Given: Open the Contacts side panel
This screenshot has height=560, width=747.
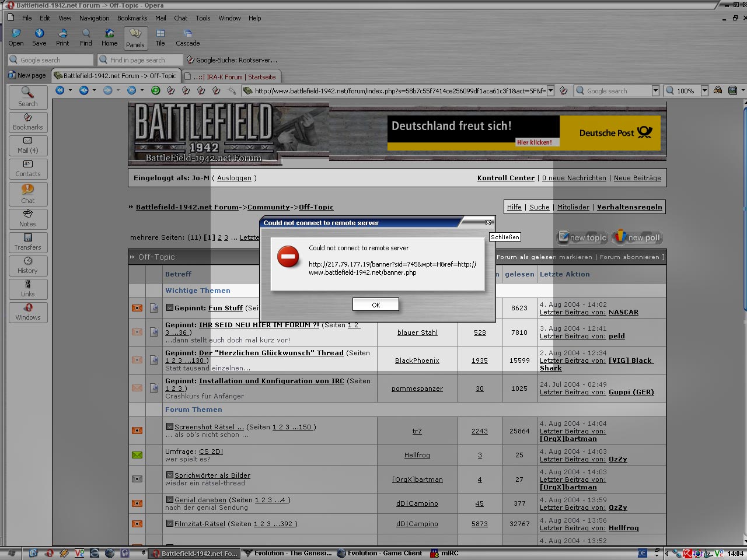Looking at the screenshot, I should click(27, 169).
